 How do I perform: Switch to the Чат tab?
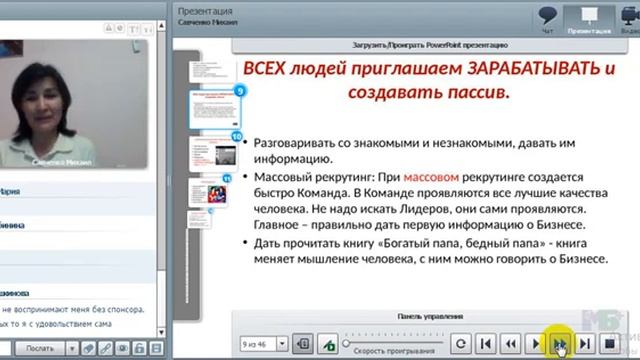(x=547, y=20)
